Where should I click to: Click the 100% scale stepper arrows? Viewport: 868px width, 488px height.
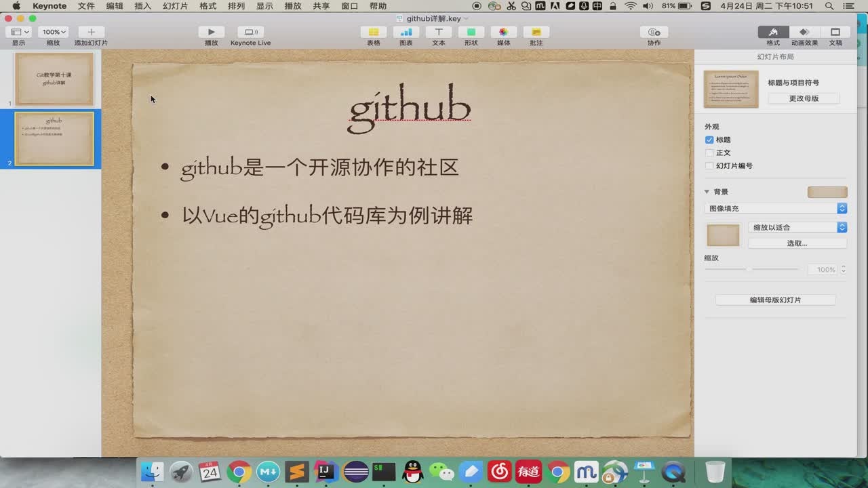(x=844, y=269)
